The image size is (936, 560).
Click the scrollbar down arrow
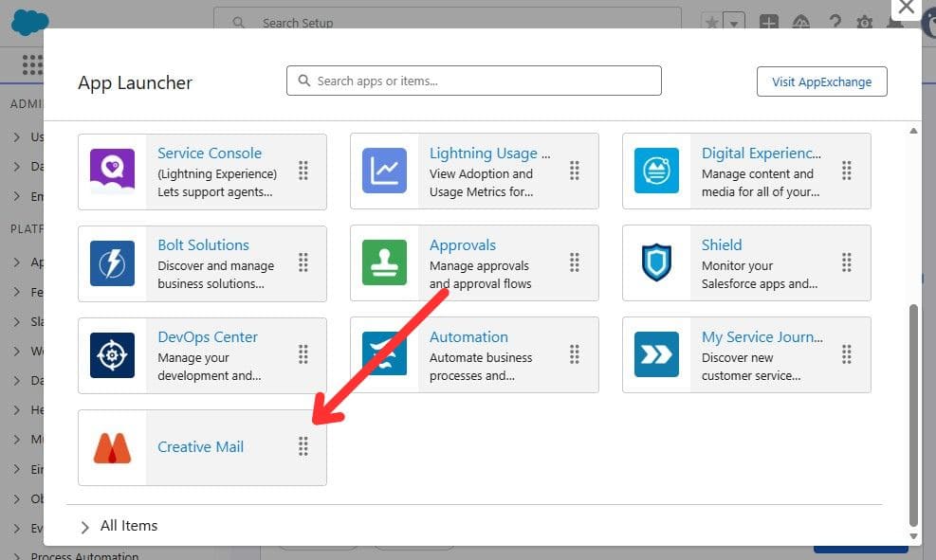point(913,536)
